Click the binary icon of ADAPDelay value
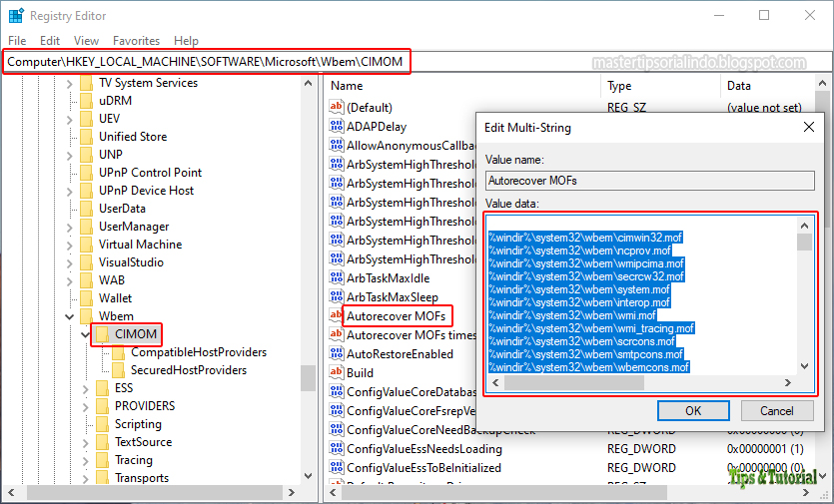Screen dimensions: 834x504 [337, 126]
